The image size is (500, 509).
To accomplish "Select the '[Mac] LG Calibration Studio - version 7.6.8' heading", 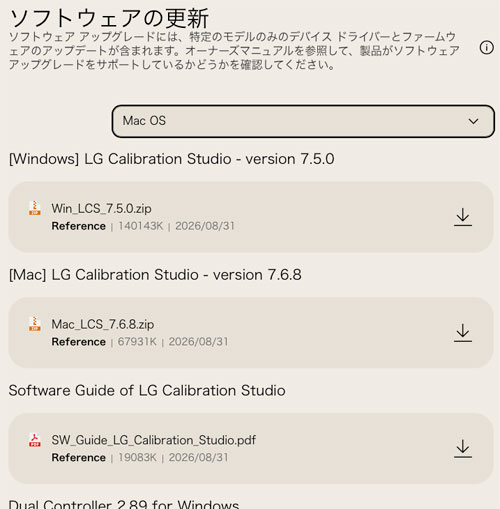I will click(x=155, y=275).
